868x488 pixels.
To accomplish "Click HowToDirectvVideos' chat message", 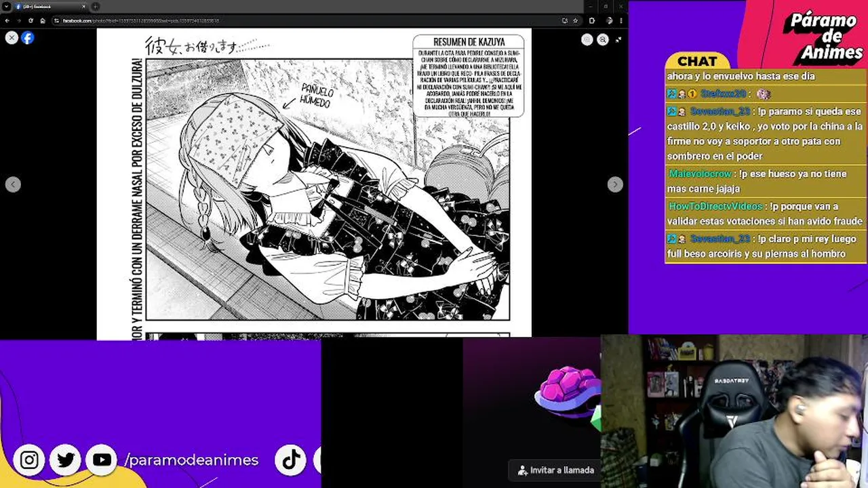I will (766, 213).
